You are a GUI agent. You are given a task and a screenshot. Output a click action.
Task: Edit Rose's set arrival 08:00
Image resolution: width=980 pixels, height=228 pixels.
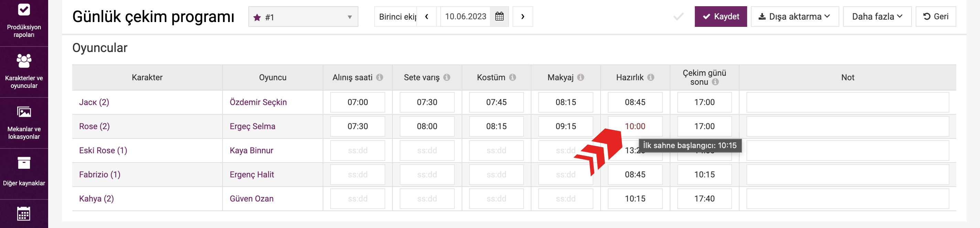(x=427, y=126)
